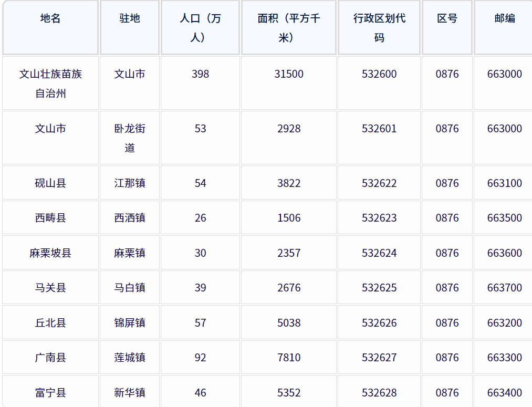Select area value 7810
The width and height of the screenshot is (532, 407).
click(289, 358)
